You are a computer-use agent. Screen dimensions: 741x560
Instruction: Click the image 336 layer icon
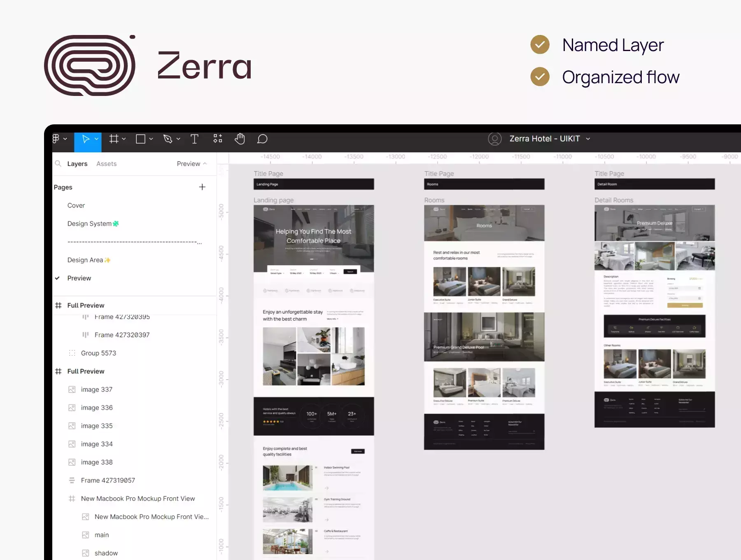(72, 408)
